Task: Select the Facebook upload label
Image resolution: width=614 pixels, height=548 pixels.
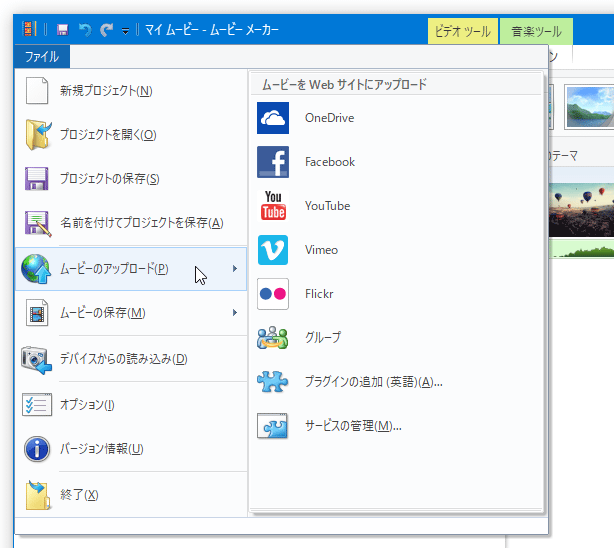Action: click(x=330, y=162)
